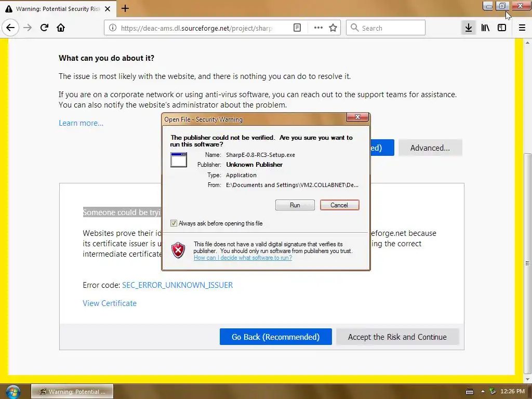Go back with the browser back arrow
The height and width of the screenshot is (399, 532).
[x=10, y=28]
